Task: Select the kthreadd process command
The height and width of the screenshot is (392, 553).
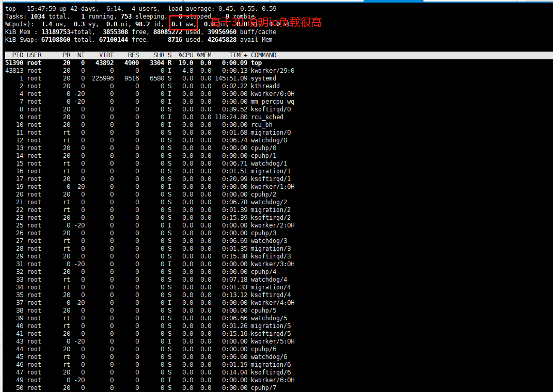Action: pos(265,86)
